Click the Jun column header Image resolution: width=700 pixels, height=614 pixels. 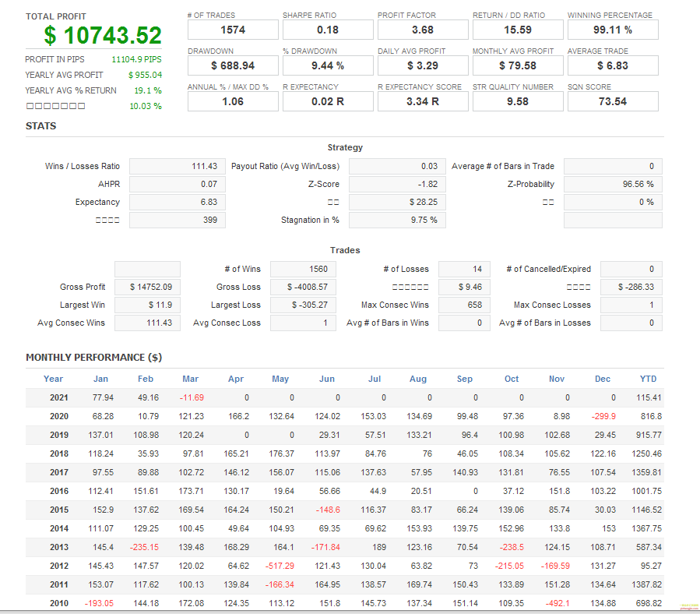point(327,379)
